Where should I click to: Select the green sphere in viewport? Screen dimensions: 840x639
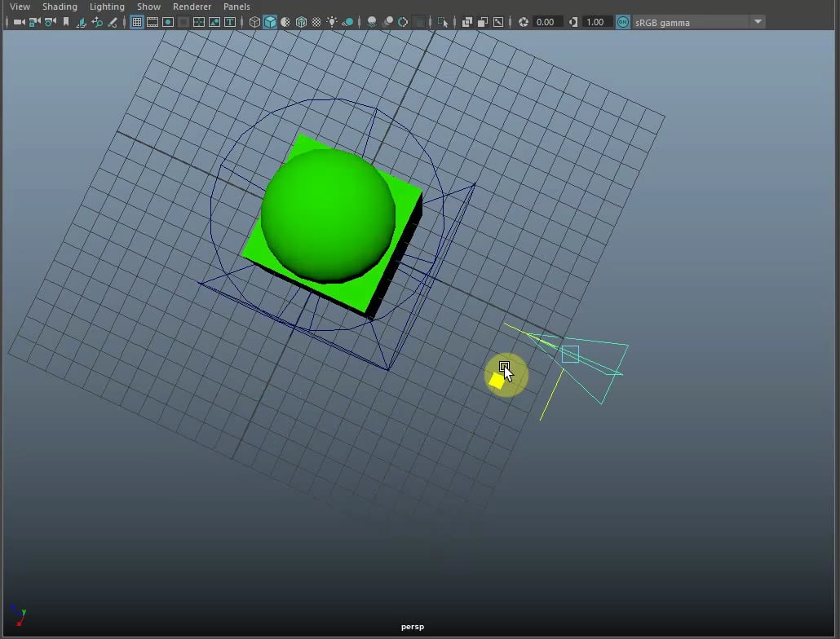[328, 216]
